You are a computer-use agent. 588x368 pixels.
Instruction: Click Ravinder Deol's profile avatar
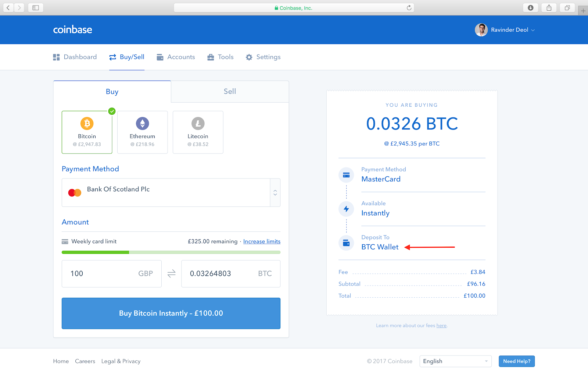(x=481, y=30)
